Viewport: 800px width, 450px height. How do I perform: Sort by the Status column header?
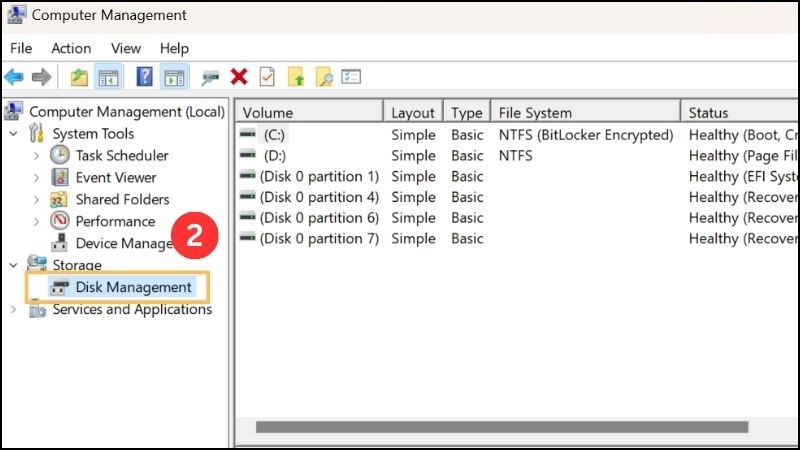pos(708,113)
